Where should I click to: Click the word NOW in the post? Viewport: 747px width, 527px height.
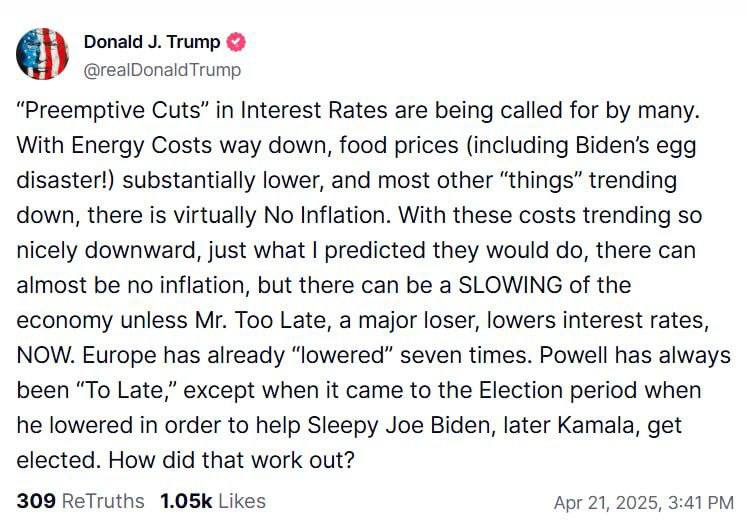(x=42, y=355)
